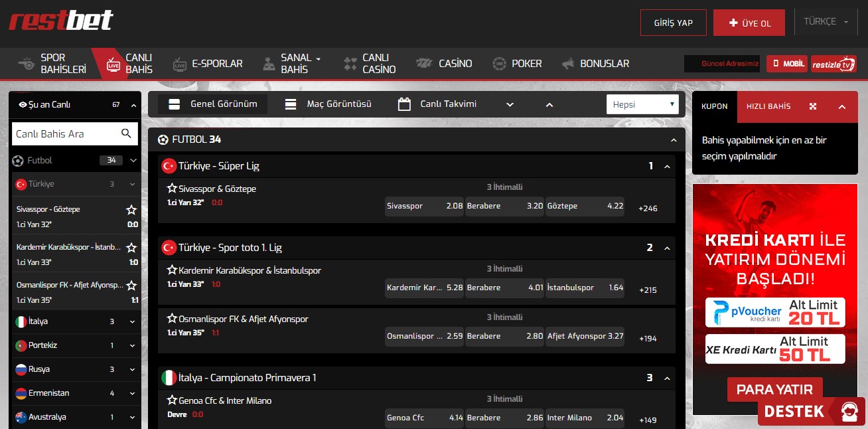Image resolution: width=868 pixels, height=429 pixels.
Task: Open the Canlı Takvimi live calendar
Action: point(437,104)
